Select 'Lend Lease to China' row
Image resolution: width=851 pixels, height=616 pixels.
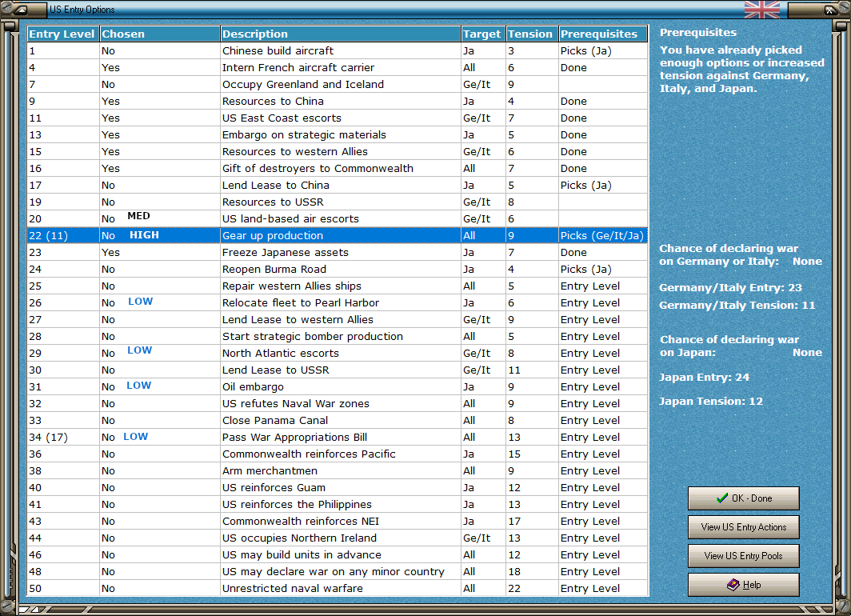(x=338, y=185)
